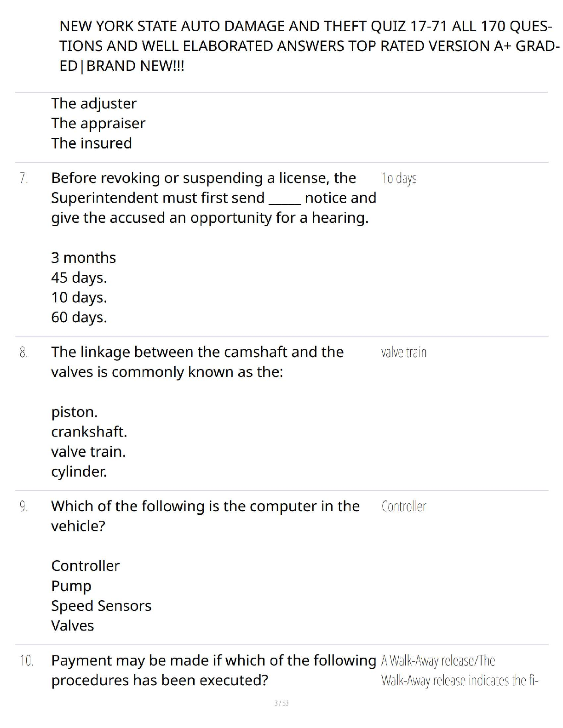Screen dimensions: 563x728
Task: Choose the "45 days." option
Action: click(79, 278)
